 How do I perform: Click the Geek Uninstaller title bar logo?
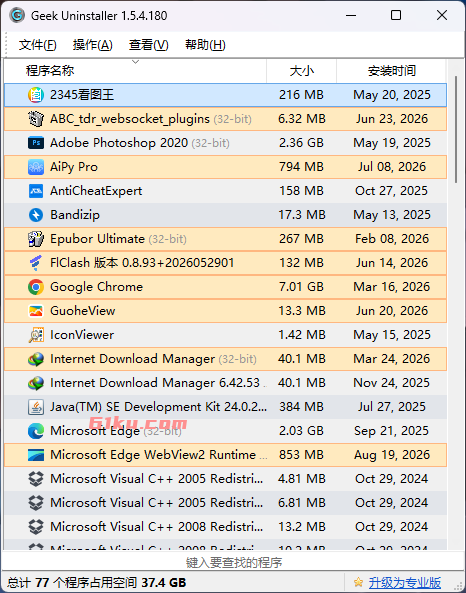click(17, 16)
